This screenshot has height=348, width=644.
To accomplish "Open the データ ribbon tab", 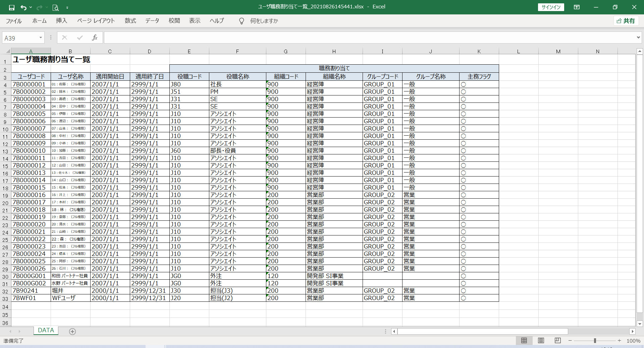I will tap(152, 21).
